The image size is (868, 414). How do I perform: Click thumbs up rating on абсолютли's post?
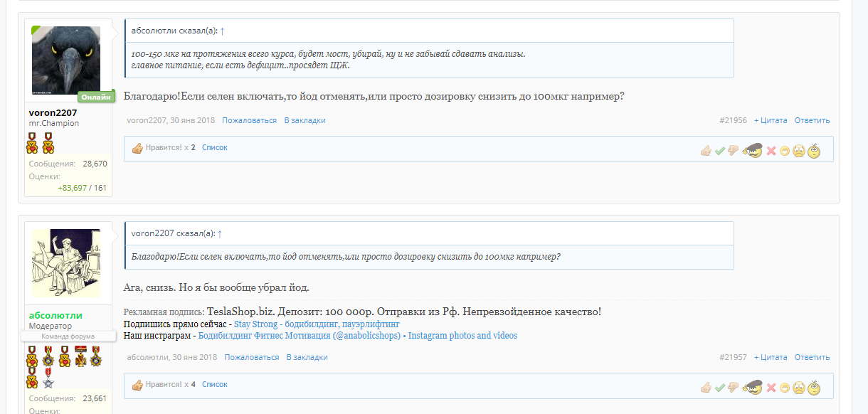tap(706, 388)
